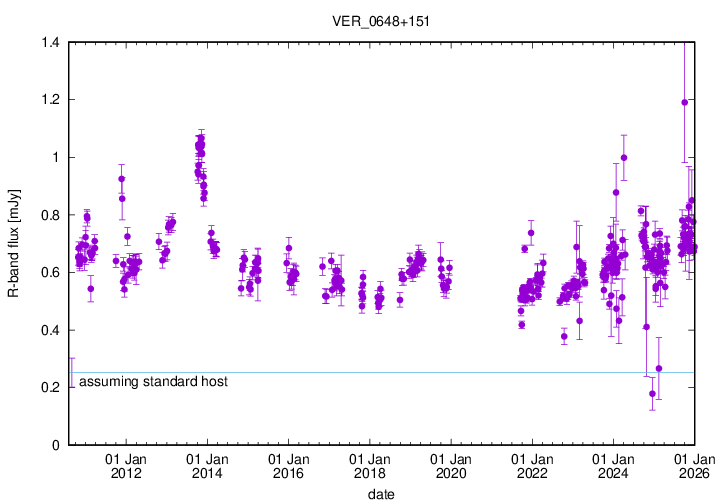720x504 pixels.
Task: Pick the '01 Jan 2022' x-axis tick label
Action: tap(532, 466)
